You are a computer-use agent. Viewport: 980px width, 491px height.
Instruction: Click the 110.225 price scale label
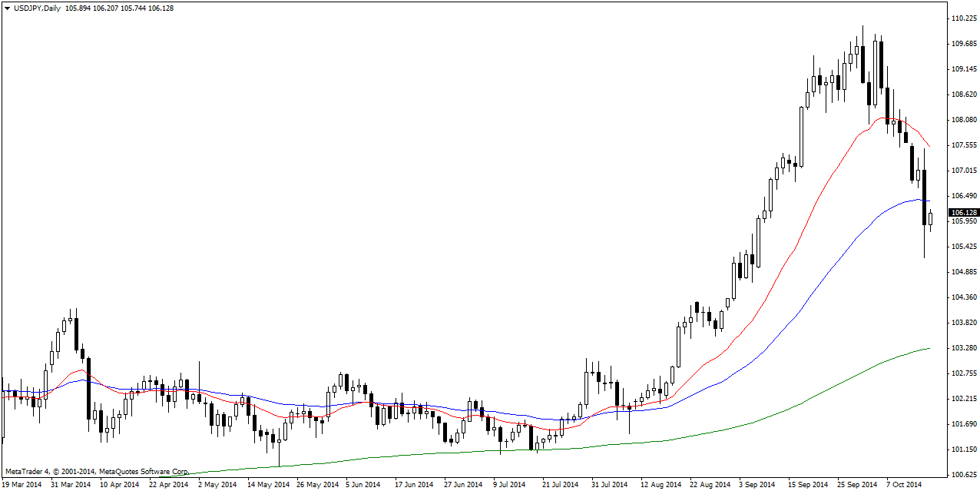963,18
